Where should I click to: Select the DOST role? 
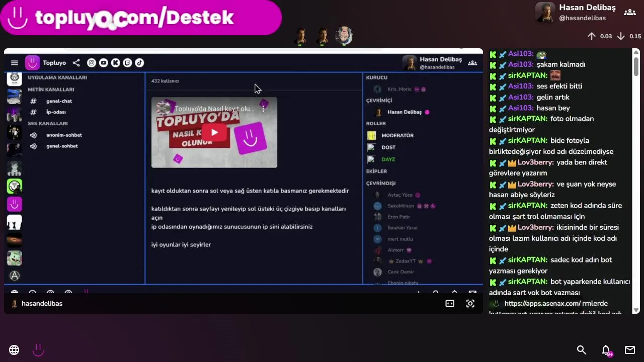click(x=388, y=148)
